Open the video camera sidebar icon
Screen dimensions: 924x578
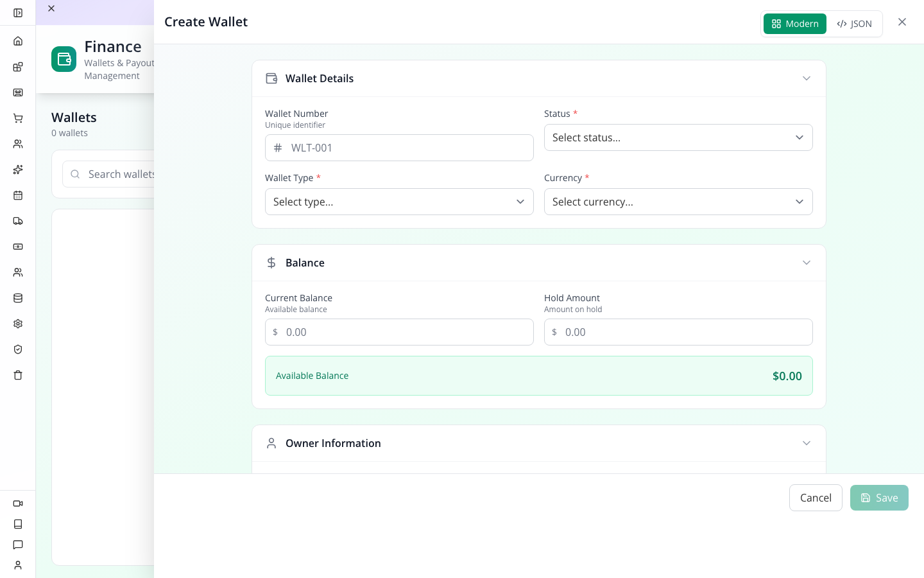click(x=18, y=504)
